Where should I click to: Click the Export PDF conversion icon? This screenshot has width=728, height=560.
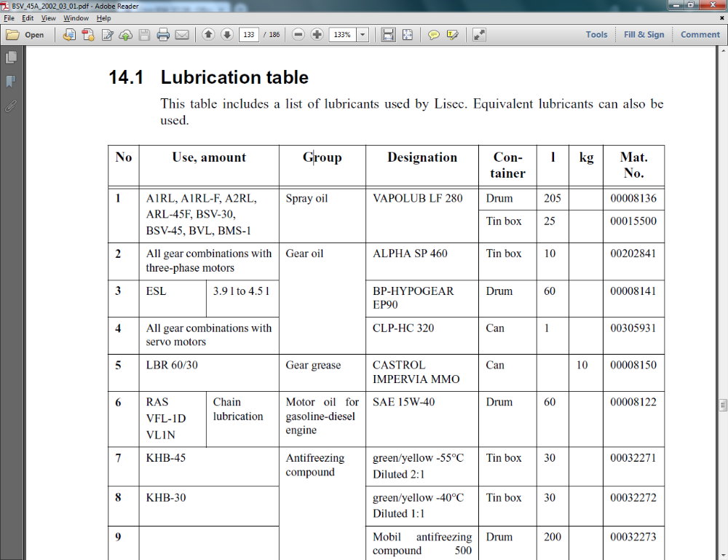click(69, 35)
